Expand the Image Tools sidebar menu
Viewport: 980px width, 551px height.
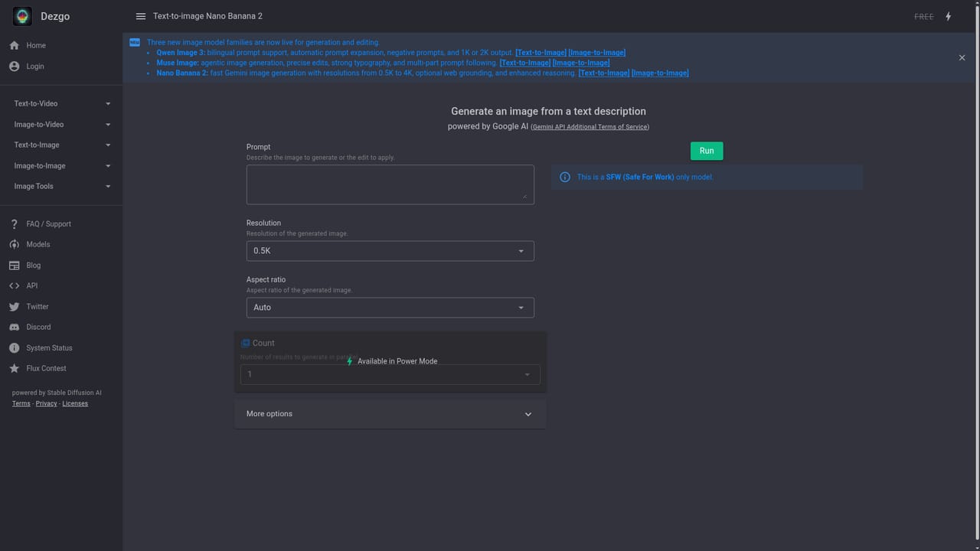pos(61,187)
